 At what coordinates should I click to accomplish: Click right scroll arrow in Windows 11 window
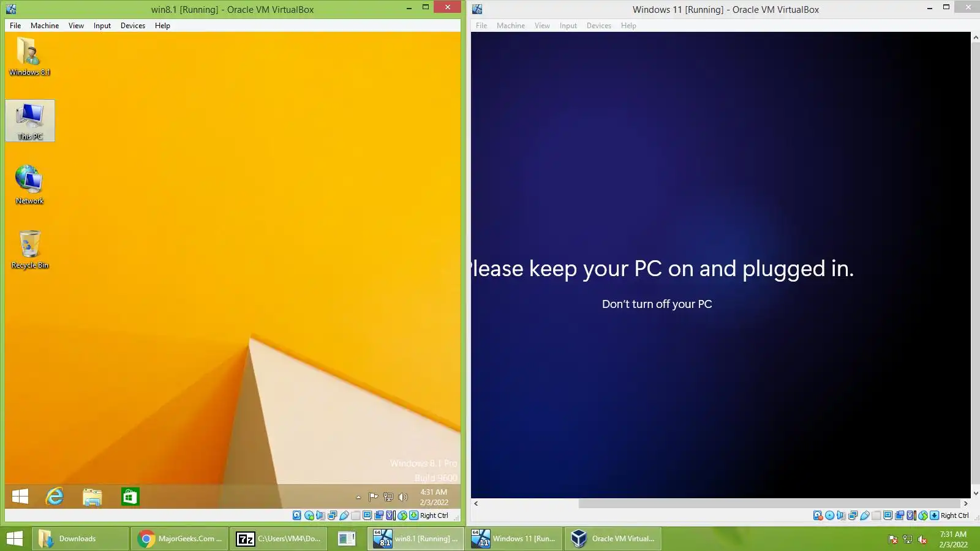966,503
